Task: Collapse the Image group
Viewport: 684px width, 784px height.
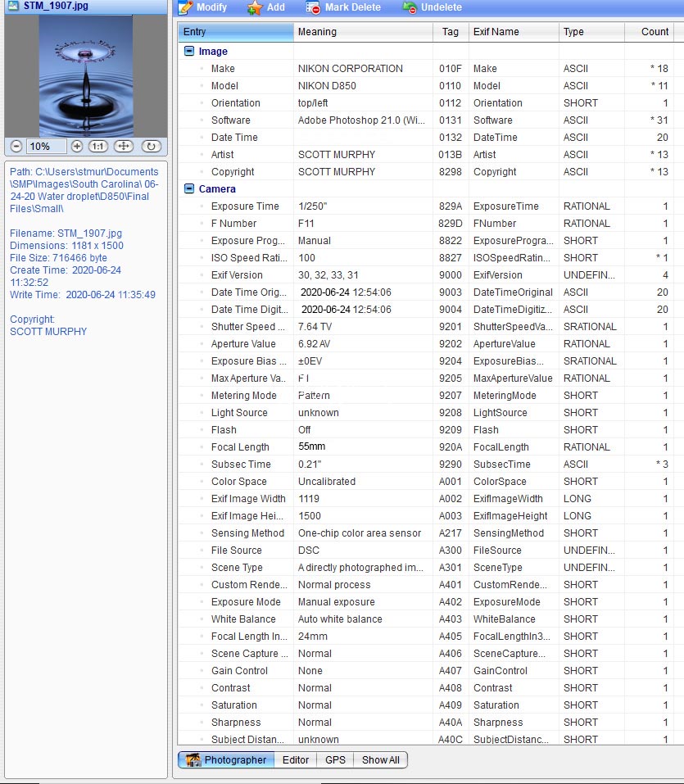Action: [x=189, y=52]
